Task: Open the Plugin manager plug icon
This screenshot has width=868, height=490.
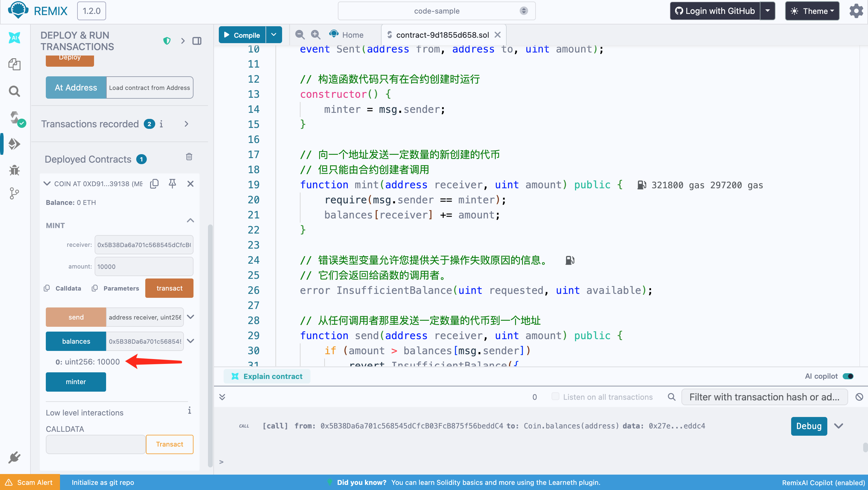Action: (x=14, y=458)
